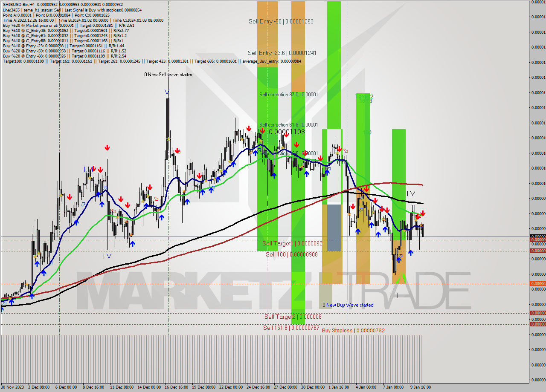Click the gray-blue rectangle inside the orange zone
Viewport: 546px width, 392px height.
point(334,228)
